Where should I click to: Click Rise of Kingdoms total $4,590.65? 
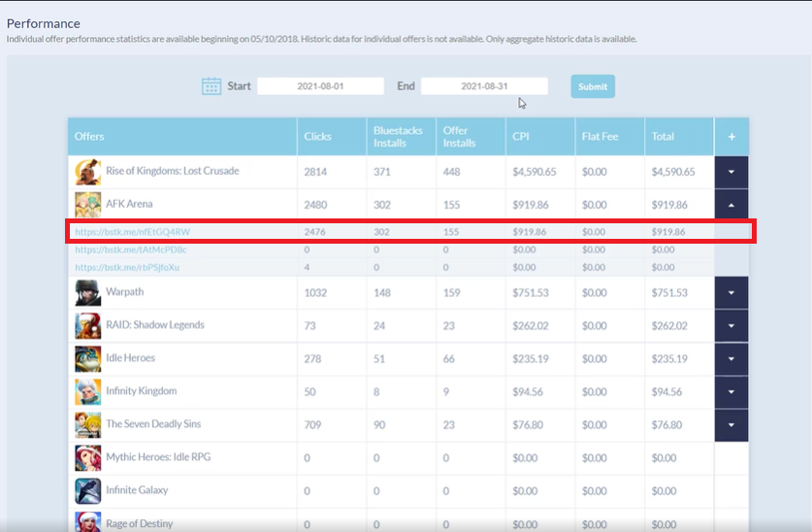[673, 172]
